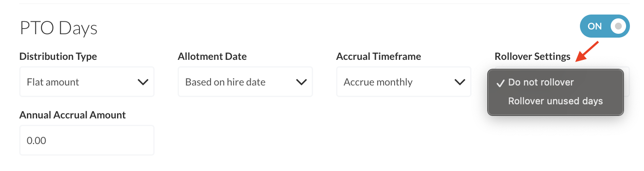Click the chevron beside Flat amount
Screen dimensions: 644x171
143,82
